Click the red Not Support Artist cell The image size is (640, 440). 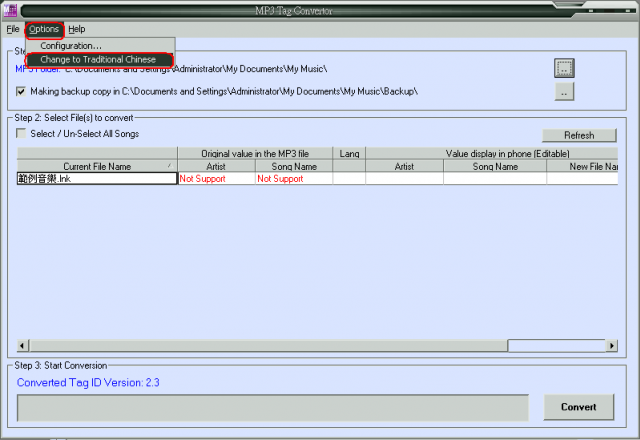tap(216, 178)
